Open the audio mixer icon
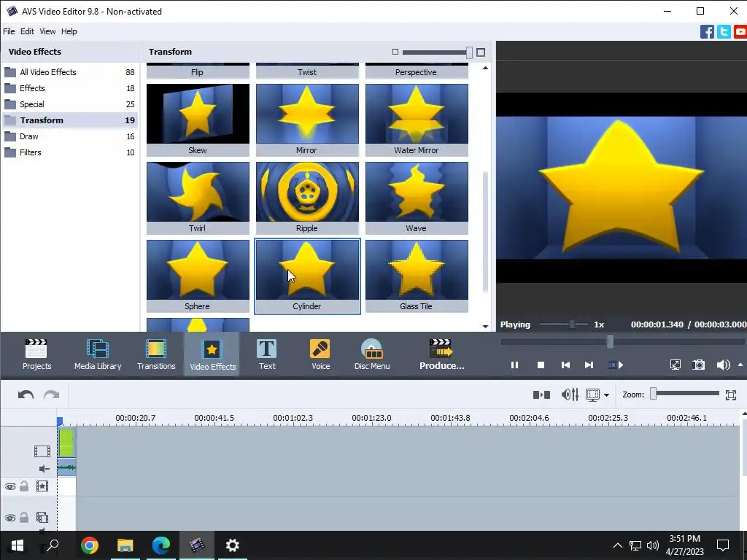This screenshot has width=747, height=560. point(570,394)
